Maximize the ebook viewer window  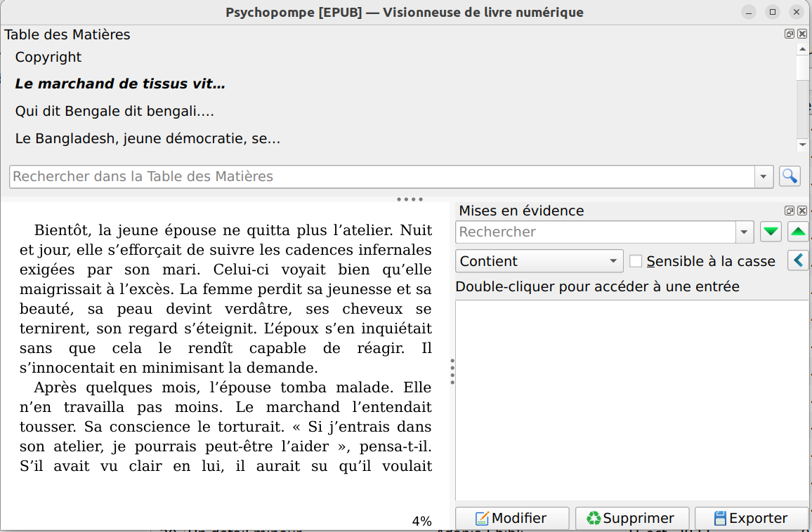point(773,12)
